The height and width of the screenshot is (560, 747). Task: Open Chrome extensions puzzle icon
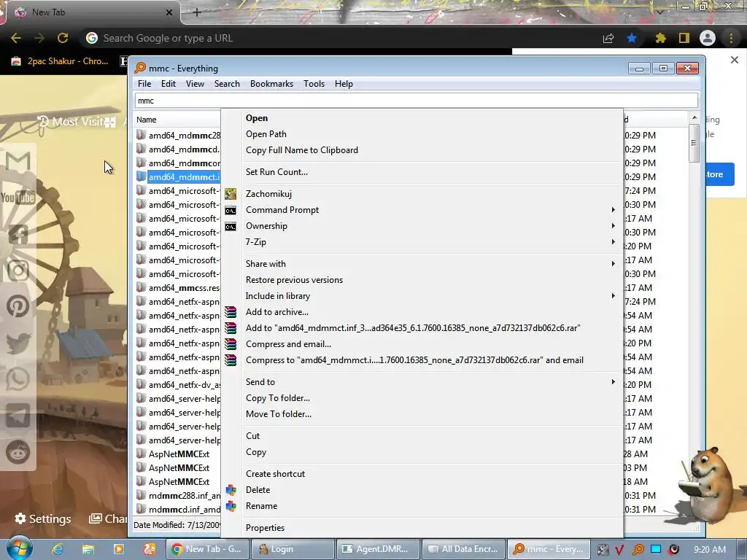click(x=660, y=38)
